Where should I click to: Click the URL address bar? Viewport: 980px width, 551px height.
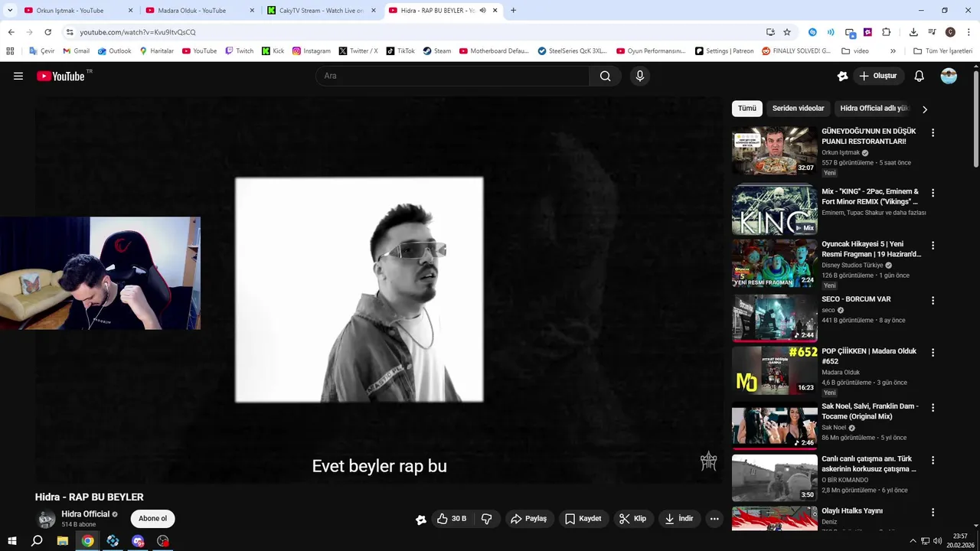pos(413,32)
